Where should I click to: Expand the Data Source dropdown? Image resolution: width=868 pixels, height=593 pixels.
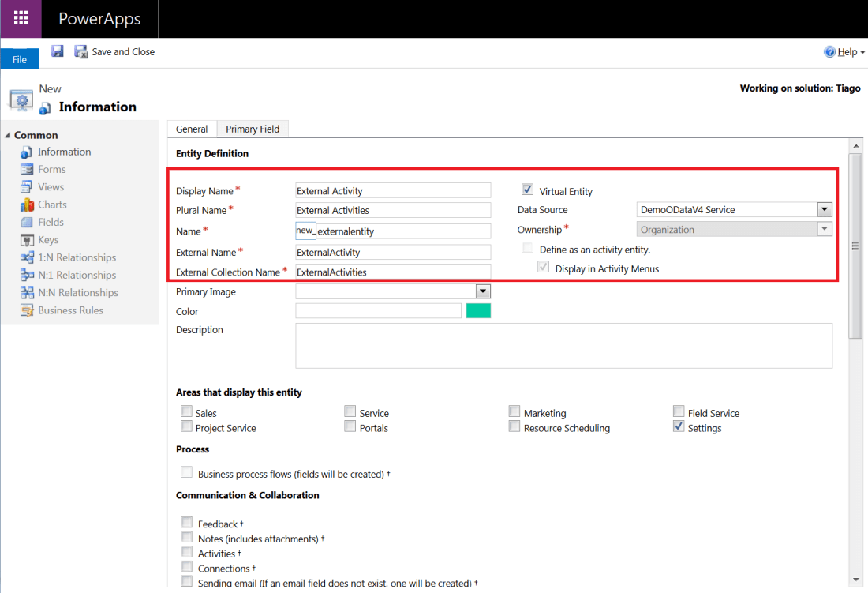(x=825, y=209)
